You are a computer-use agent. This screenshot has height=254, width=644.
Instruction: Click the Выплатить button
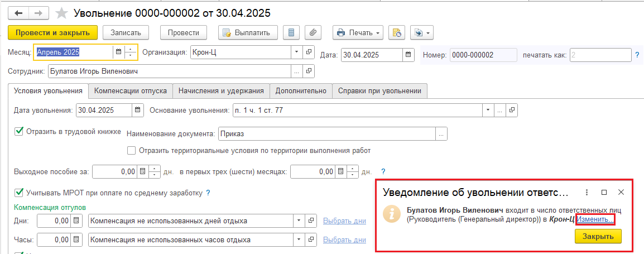(248, 32)
